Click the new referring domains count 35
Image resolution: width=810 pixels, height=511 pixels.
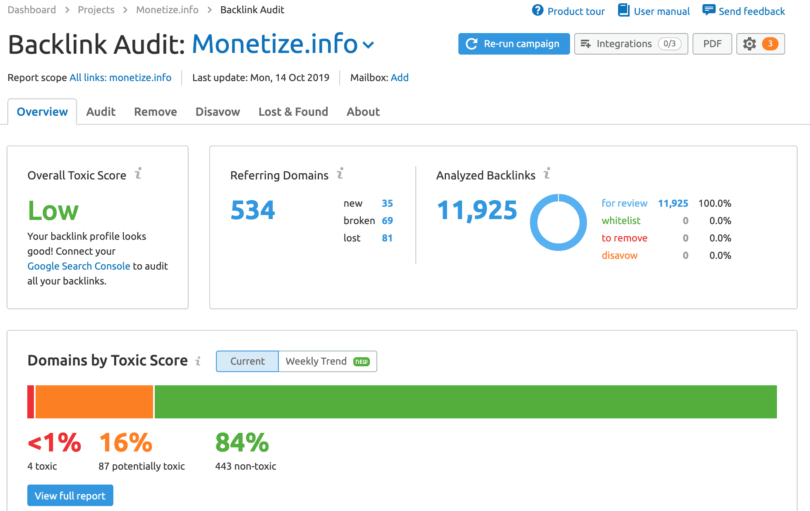tap(387, 203)
